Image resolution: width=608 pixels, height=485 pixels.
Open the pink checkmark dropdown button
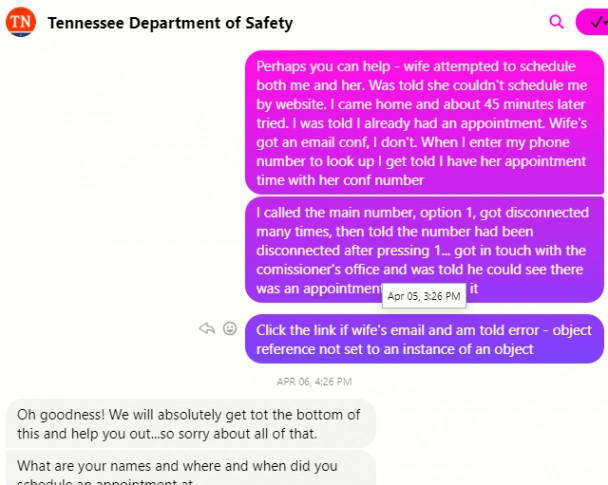pyautogui.click(x=592, y=22)
